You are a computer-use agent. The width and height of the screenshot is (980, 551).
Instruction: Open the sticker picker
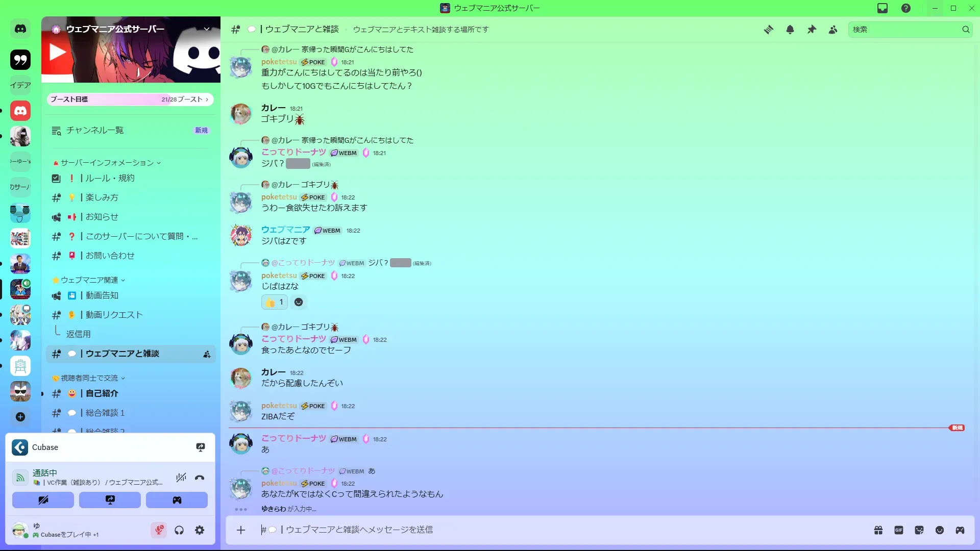point(919,530)
